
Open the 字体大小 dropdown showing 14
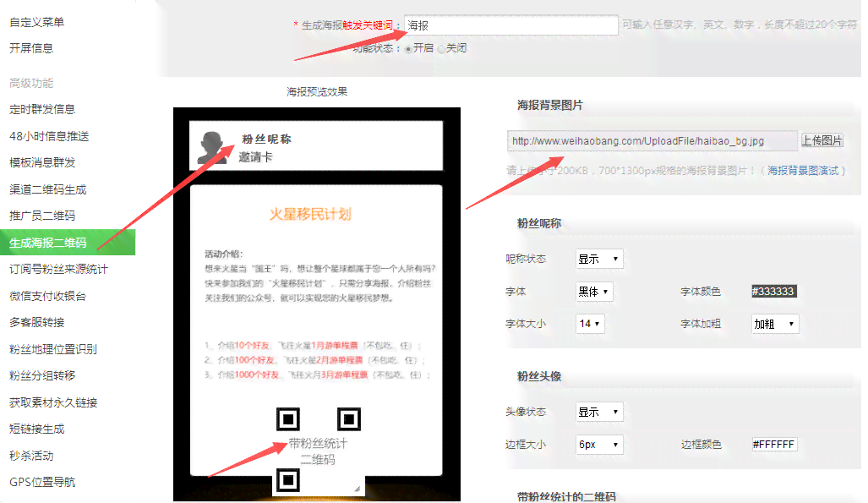pyautogui.click(x=590, y=324)
